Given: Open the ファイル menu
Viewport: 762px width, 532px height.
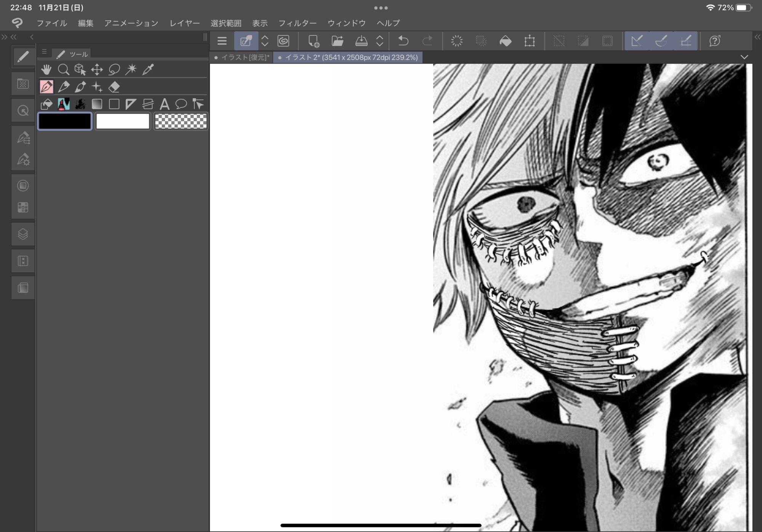Looking at the screenshot, I should coord(52,23).
